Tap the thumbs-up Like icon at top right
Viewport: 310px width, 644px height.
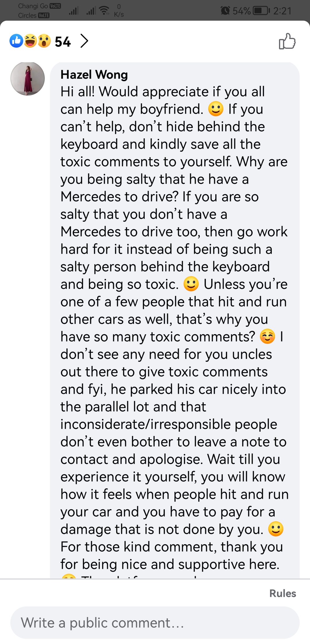pyautogui.click(x=287, y=41)
